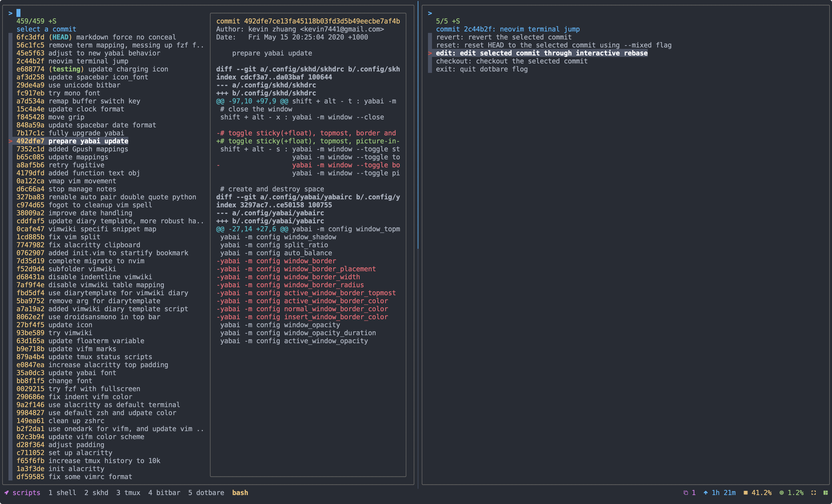Select commit f845428 move grip
Screen dimensions: 832x504
pos(51,117)
